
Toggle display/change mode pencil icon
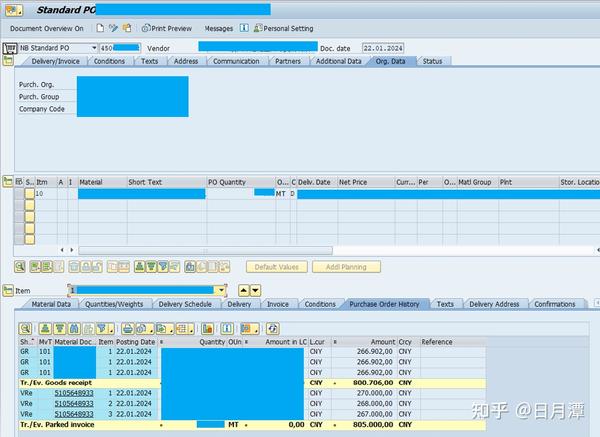pos(113,28)
